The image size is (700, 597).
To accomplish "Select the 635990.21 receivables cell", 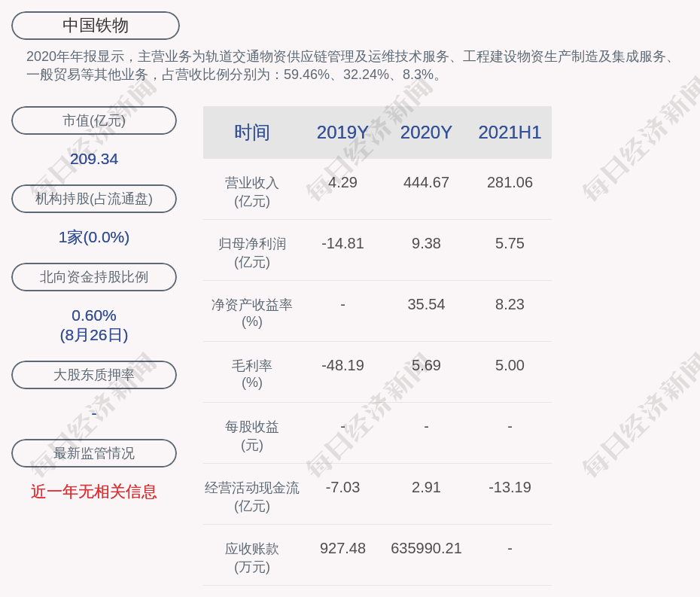I will tap(426, 549).
